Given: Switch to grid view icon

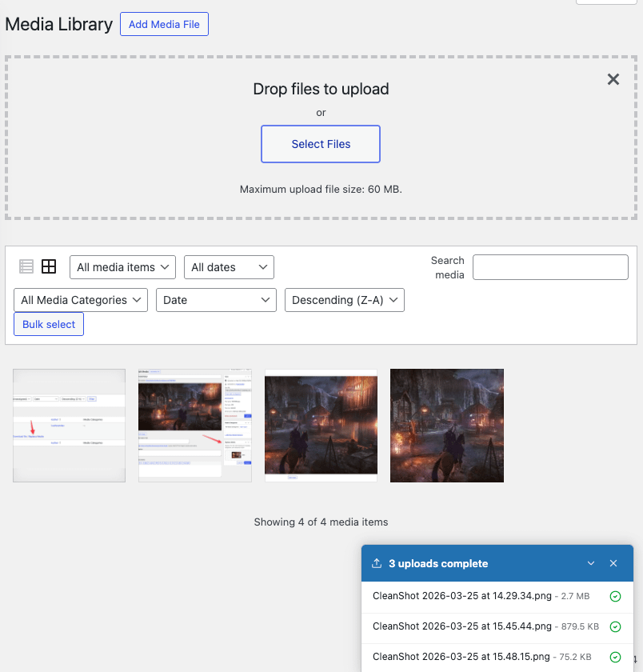Looking at the screenshot, I should (49, 266).
